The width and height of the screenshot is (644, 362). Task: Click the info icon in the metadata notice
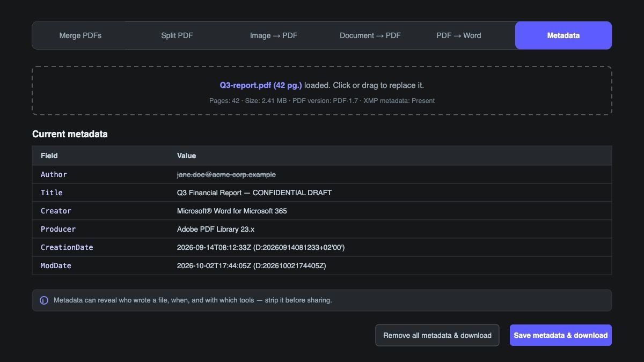click(x=44, y=300)
